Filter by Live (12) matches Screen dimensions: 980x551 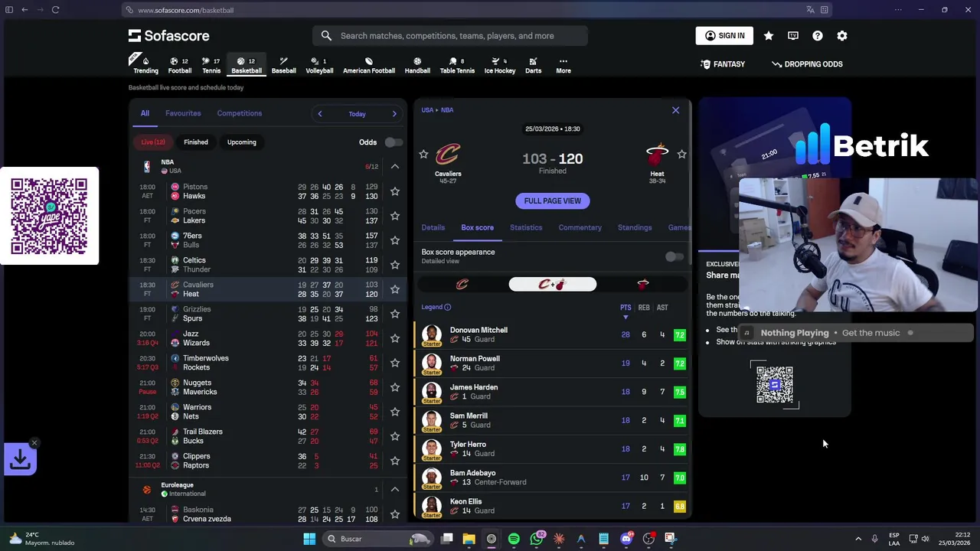pyautogui.click(x=153, y=142)
